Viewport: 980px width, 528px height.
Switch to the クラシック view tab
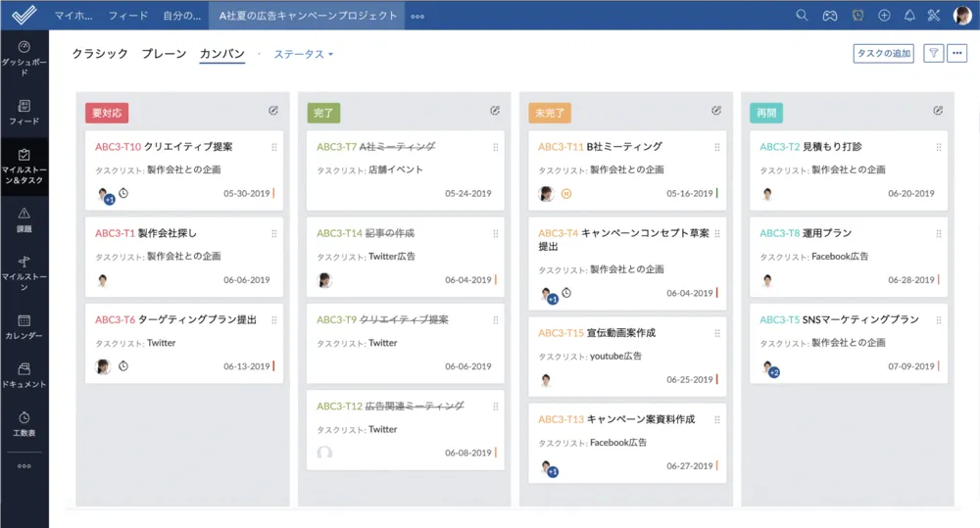pyautogui.click(x=100, y=54)
